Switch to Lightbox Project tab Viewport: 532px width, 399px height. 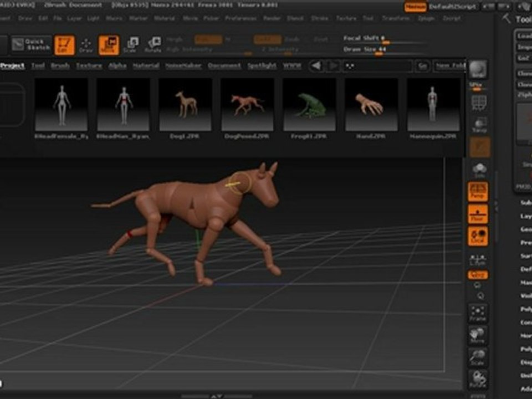(13, 66)
